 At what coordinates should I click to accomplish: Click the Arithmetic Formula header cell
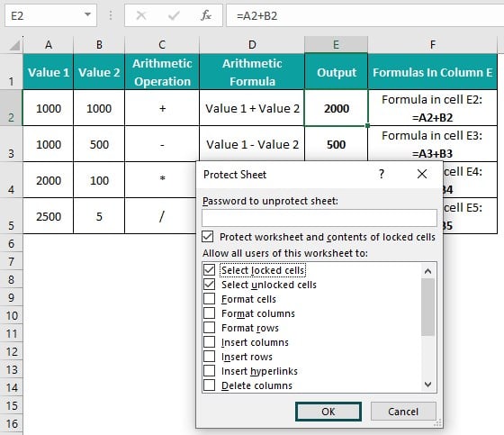pyautogui.click(x=252, y=72)
